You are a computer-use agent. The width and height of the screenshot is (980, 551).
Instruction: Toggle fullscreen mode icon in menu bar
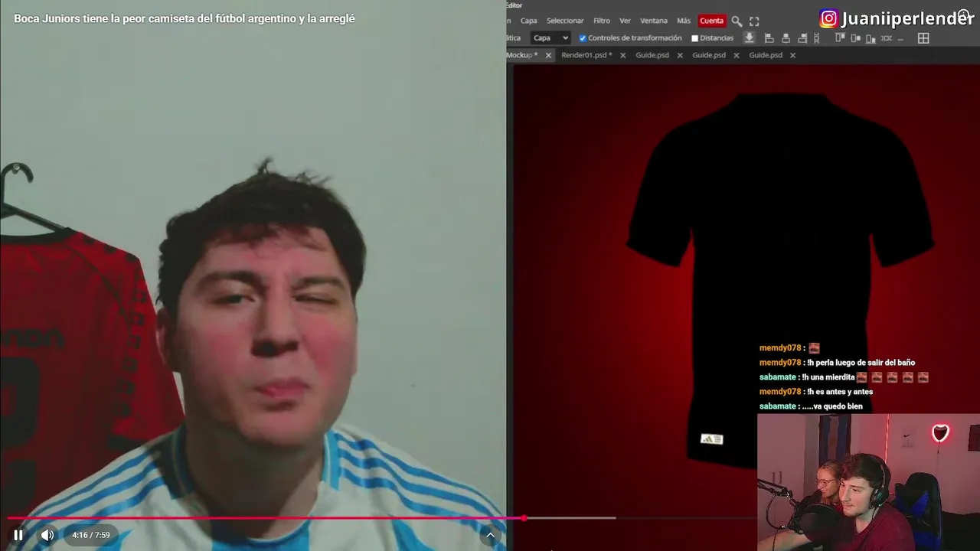(x=754, y=21)
